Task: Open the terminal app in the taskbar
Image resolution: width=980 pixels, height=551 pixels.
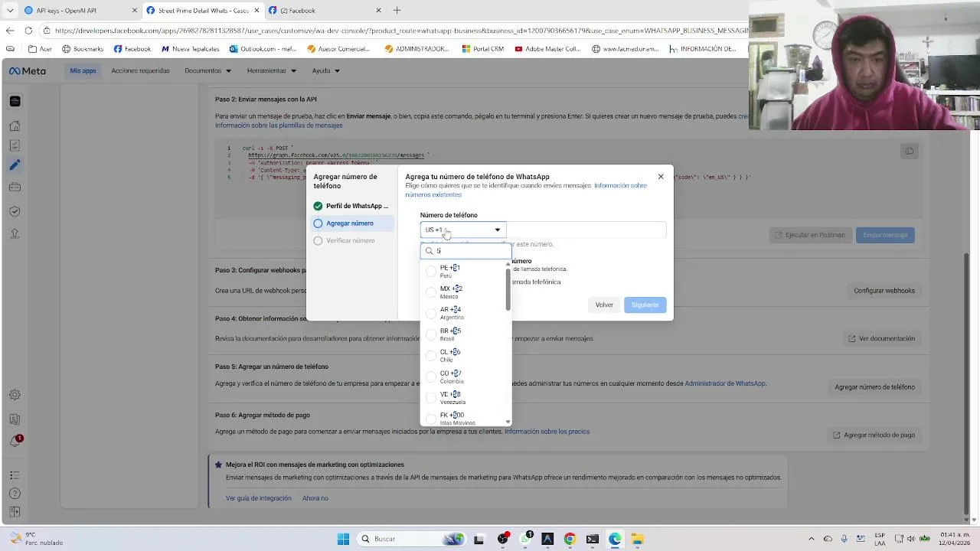Action: pos(593,539)
